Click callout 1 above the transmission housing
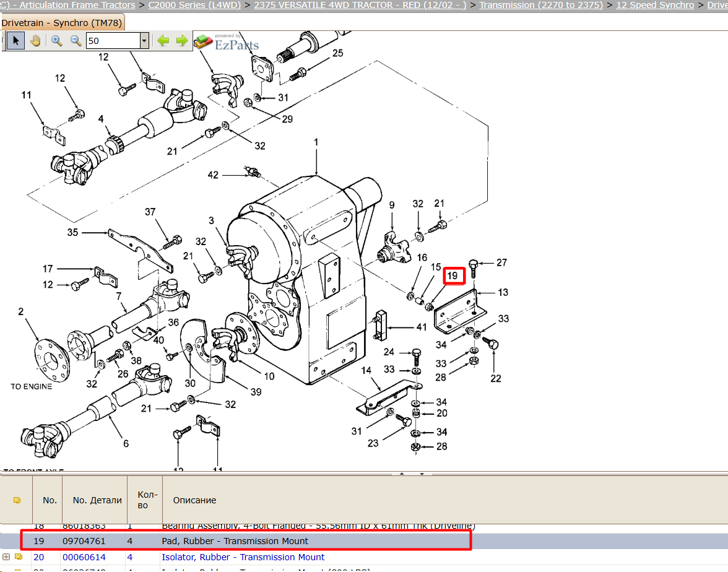 (316, 142)
